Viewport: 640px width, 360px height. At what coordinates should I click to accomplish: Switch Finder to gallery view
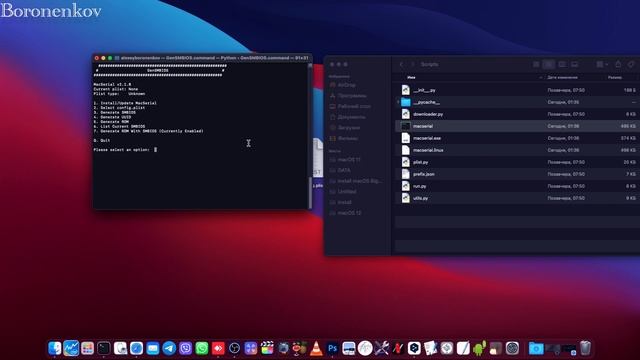point(575,64)
